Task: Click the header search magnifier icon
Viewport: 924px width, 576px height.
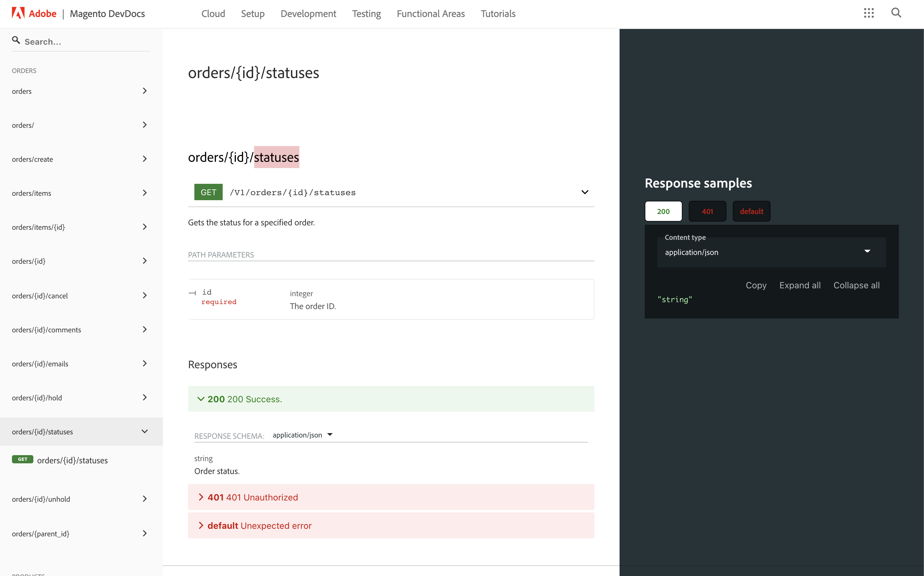Action: coord(896,13)
